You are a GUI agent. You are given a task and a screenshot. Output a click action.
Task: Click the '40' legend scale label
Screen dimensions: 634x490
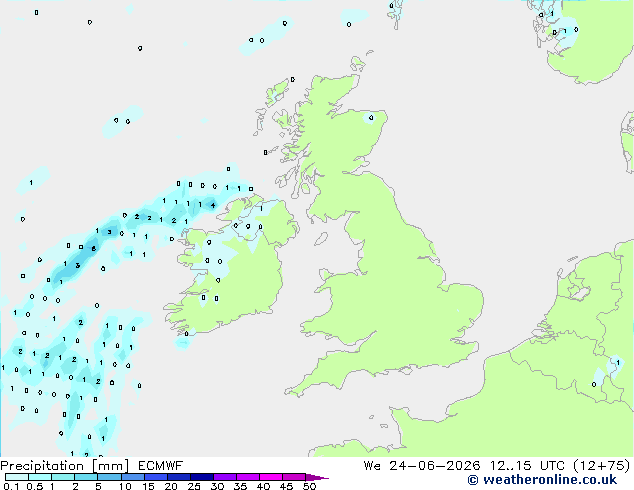(x=263, y=486)
